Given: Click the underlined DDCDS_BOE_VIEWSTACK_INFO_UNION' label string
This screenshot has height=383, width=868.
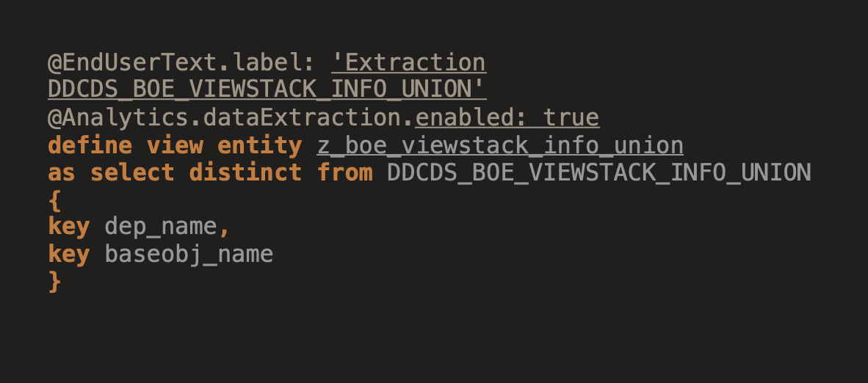Looking at the screenshot, I should pos(267,89).
